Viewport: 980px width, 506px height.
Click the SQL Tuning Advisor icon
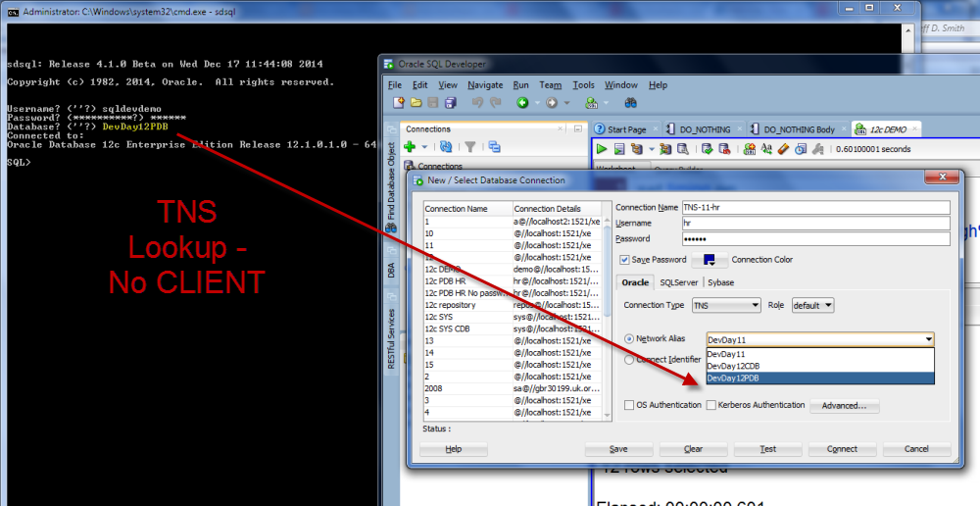coord(683,149)
